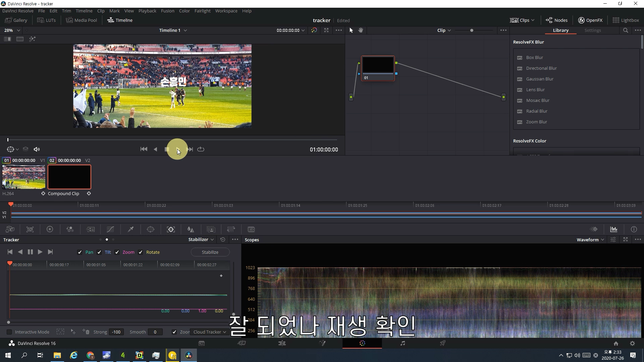
Task: Click the loop playback icon
Action: pyautogui.click(x=201, y=149)
